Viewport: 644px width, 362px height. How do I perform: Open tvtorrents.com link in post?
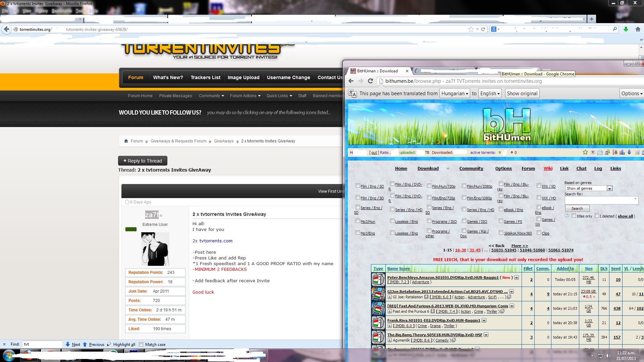coord(216,241)
